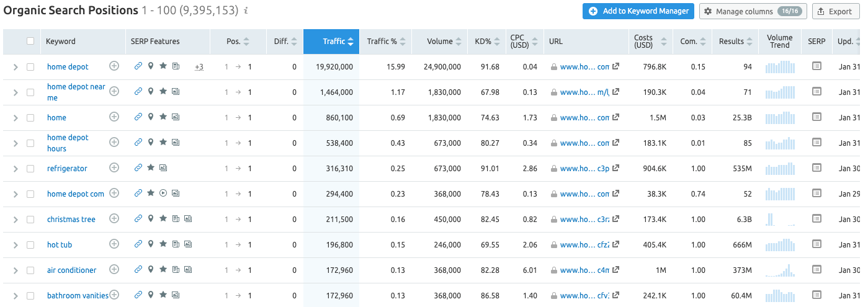Expand the 'hot tub' row chevron
This screenshot has width=868, height=307.
point(16,244)
